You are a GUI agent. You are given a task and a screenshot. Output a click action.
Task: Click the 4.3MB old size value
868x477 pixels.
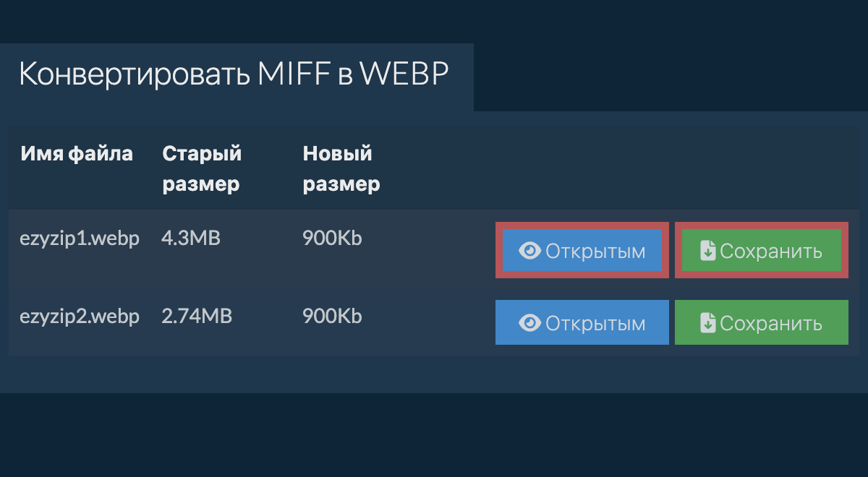click(190, 239)
